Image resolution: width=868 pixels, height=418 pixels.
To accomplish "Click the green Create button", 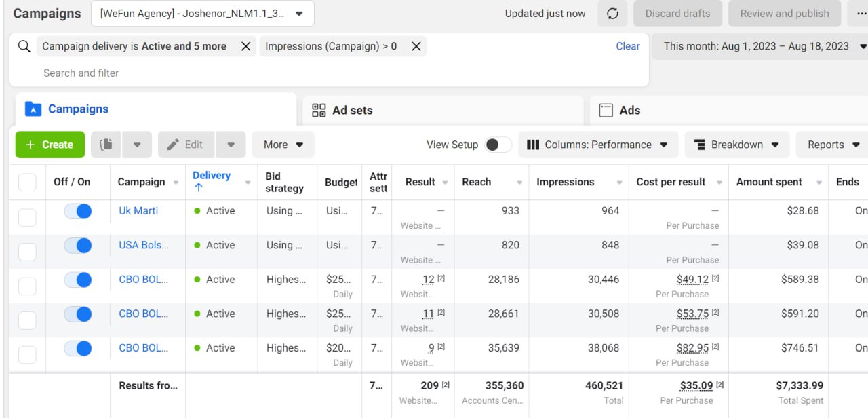I will (50, 145).
